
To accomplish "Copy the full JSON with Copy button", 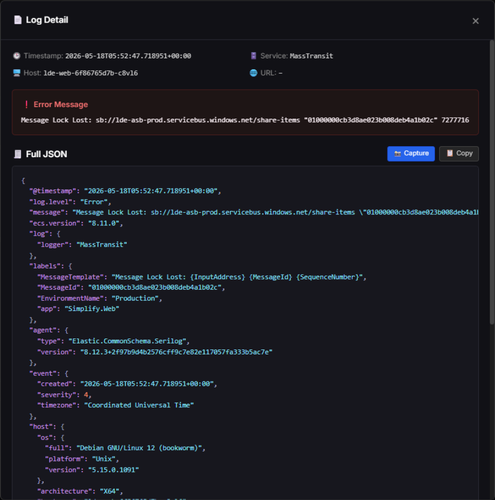I will (459, 154).
